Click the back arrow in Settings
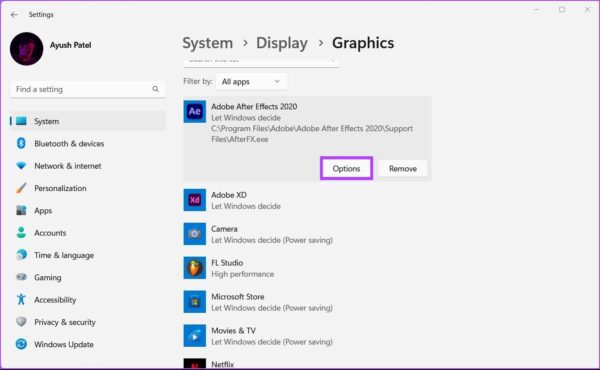The image size is (600, 370). (x=14, y=15)
